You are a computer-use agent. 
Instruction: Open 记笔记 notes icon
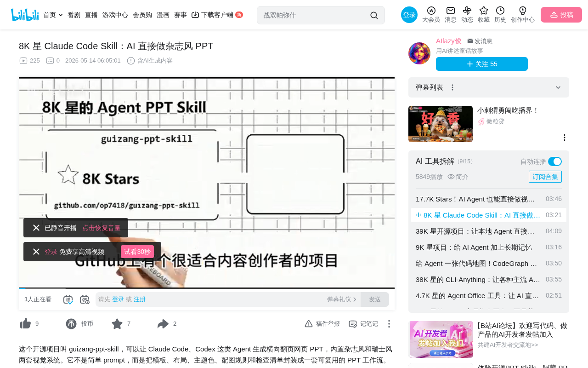353,324
